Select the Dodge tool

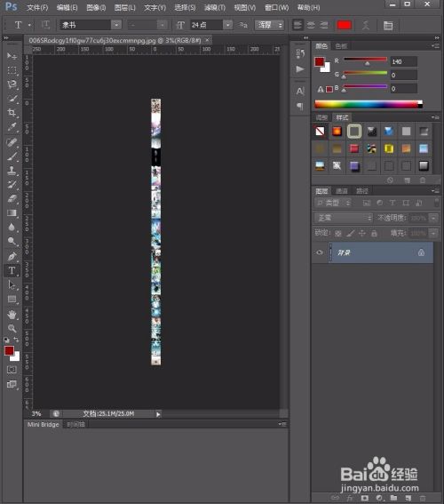pyautogui.click(x=12, y=241)
